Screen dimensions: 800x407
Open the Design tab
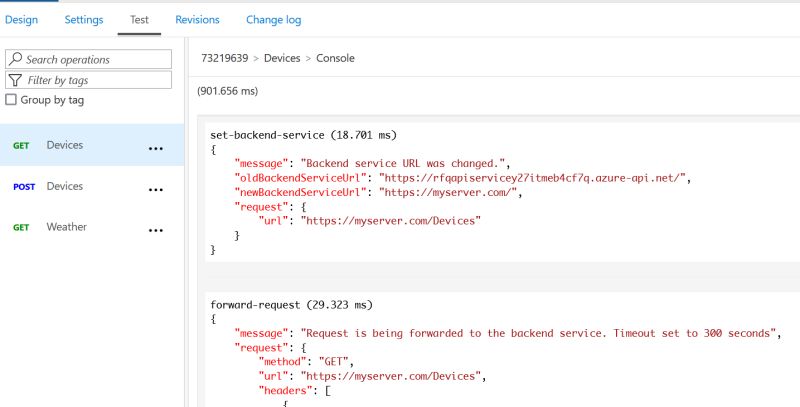(21, 20)
